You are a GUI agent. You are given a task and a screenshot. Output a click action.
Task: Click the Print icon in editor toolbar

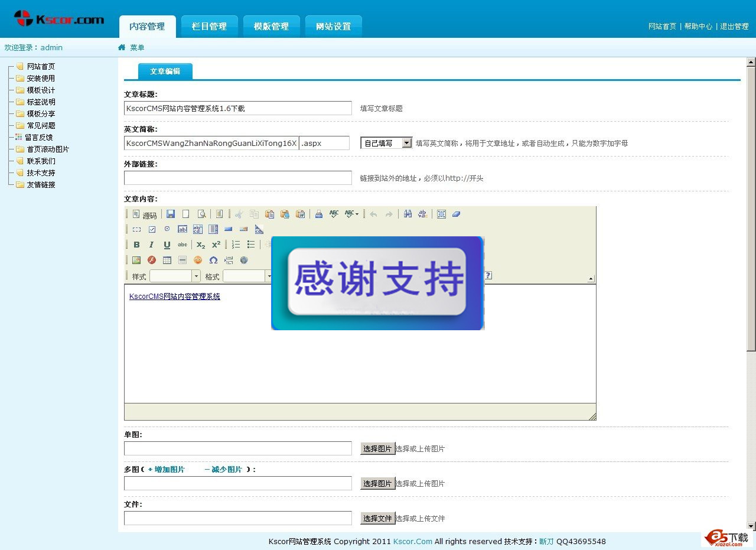point(319,214)
